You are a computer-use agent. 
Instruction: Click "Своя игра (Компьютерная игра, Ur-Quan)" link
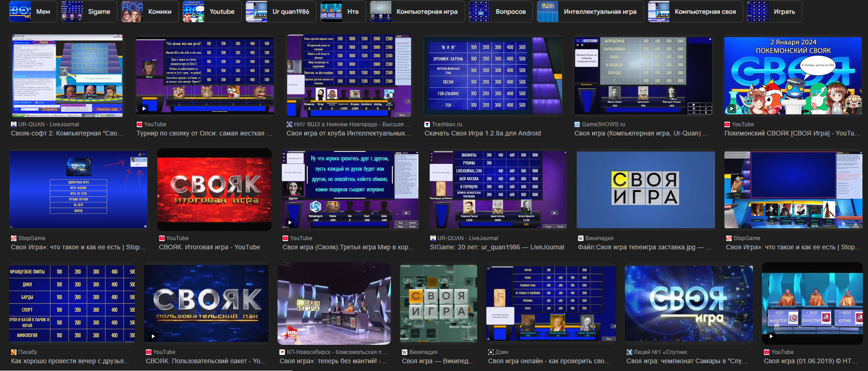pos(641,133)
